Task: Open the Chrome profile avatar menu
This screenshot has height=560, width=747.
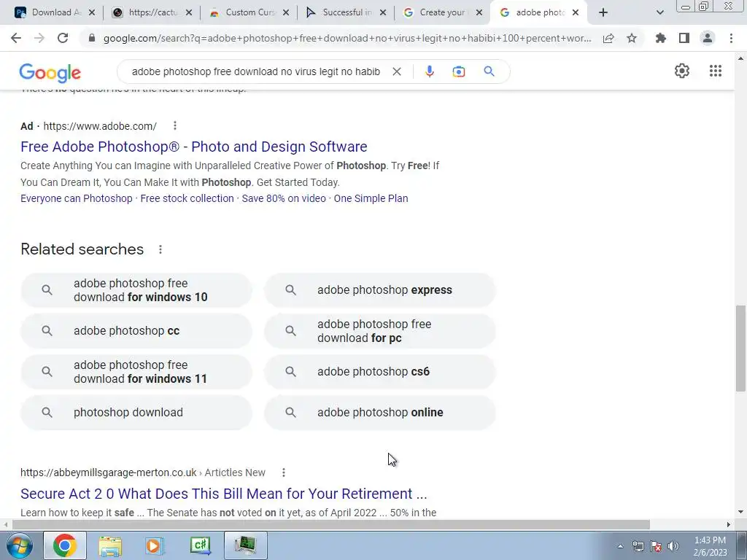Action: 708,38
